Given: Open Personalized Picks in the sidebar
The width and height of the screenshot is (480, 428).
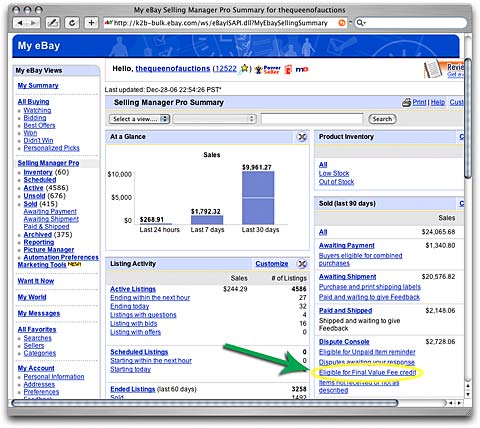Looking at the screenshot, I should coord(51,148).
